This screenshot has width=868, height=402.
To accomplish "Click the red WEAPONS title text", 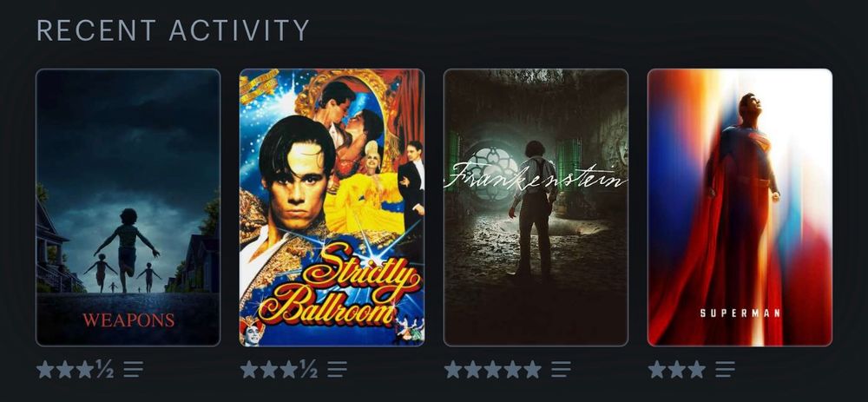I will click(x=128, y=320).
